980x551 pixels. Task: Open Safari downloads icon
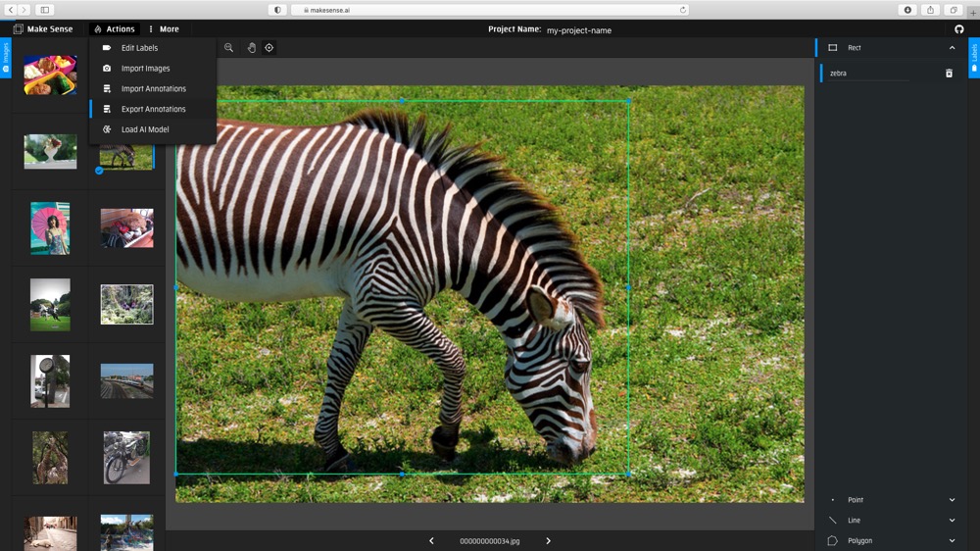point(907,10)
